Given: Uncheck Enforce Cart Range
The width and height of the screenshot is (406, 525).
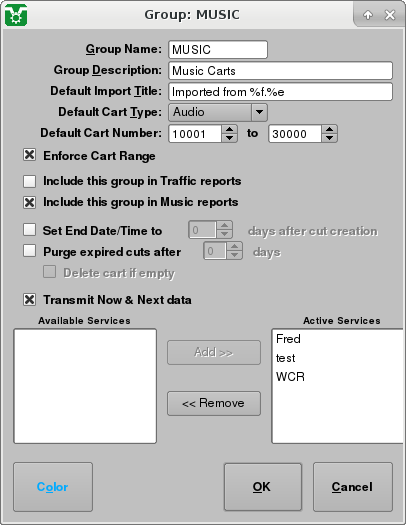Looking at the screenshot, I should (x=29, y=155).
